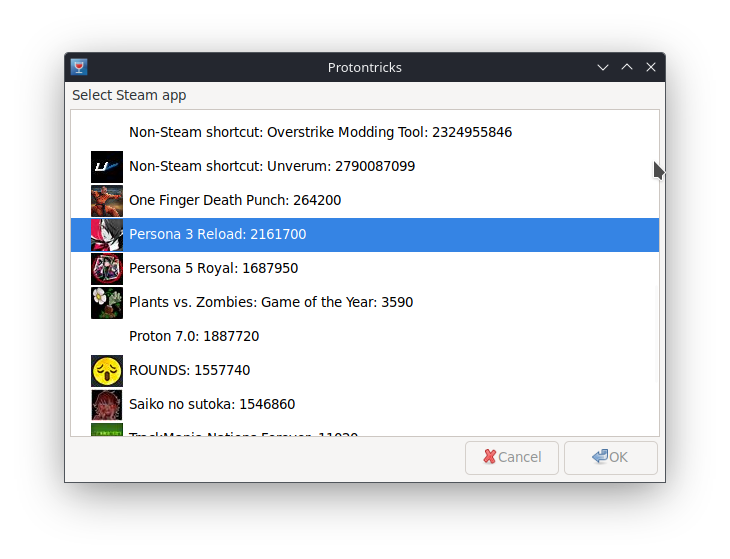Click the Persona 5 Royal icon
The height and width of the screenshot is (559, 730).
click(107, 269)
